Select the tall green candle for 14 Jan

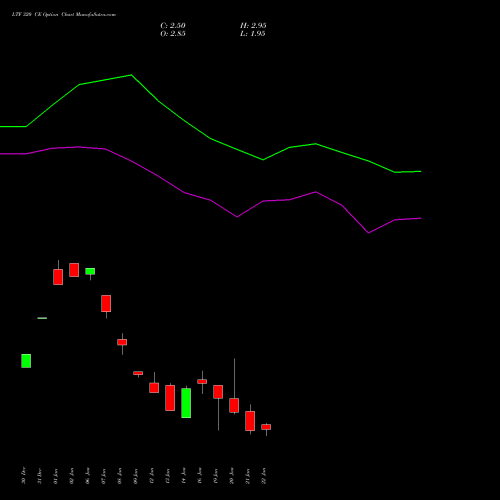coord(186,403)
